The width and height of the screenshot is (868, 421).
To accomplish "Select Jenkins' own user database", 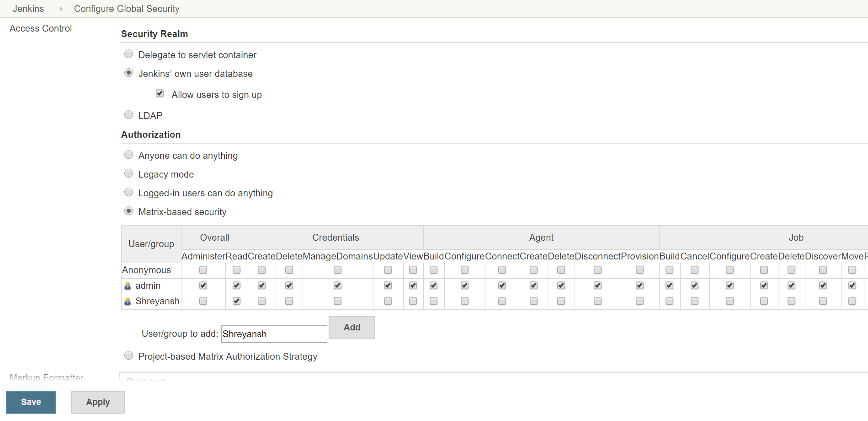I will [x=129, y=73].
